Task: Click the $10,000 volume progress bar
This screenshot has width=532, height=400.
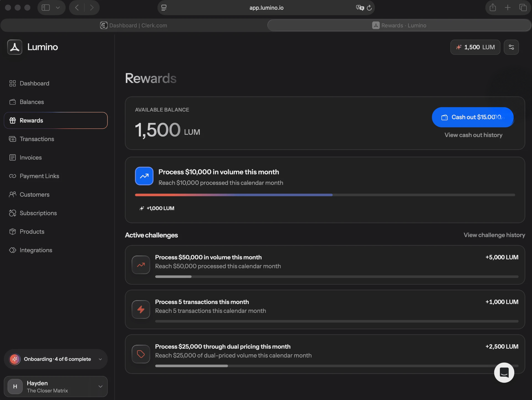Action: (325, 195)
